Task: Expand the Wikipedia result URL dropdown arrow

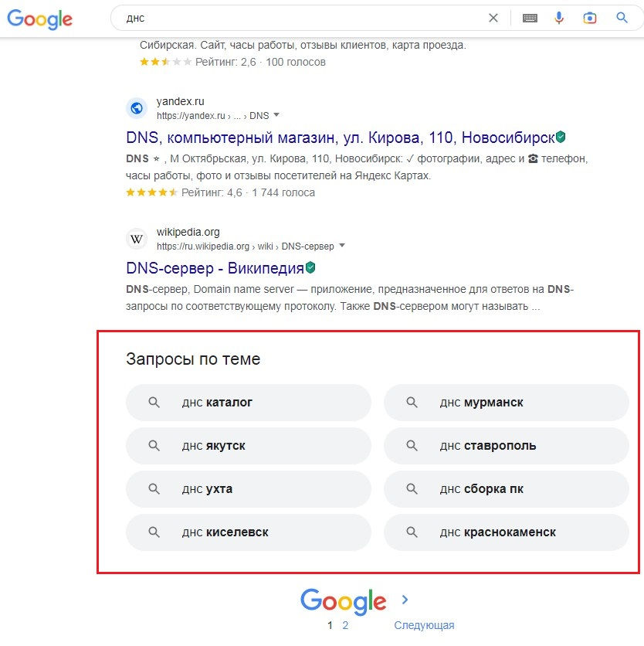Action: [x=342, y=246]
